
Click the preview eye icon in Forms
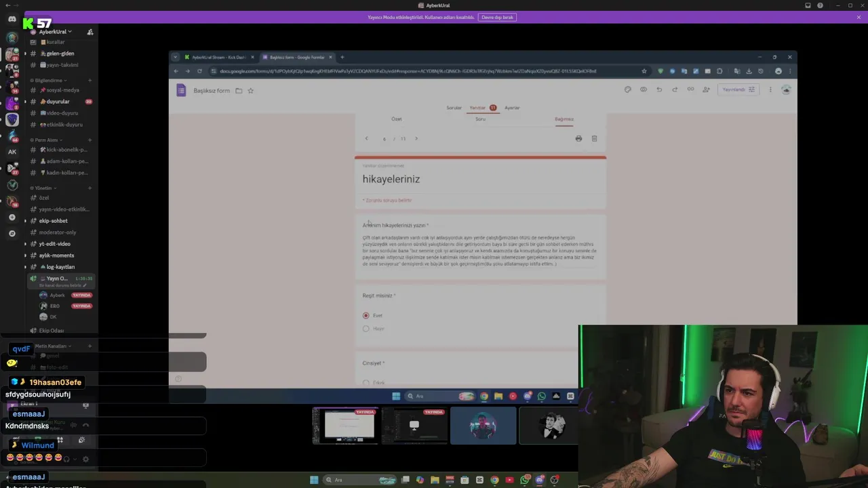click(x=643, y=89)
